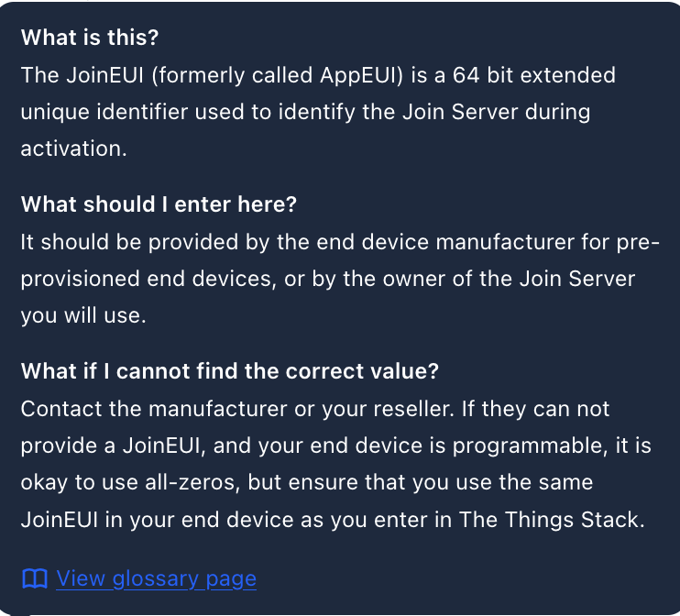Image resolution: width=680 pixels, height=616 pixels.
Task: Click the text "you will use."
Action: [x=83, y=315]
